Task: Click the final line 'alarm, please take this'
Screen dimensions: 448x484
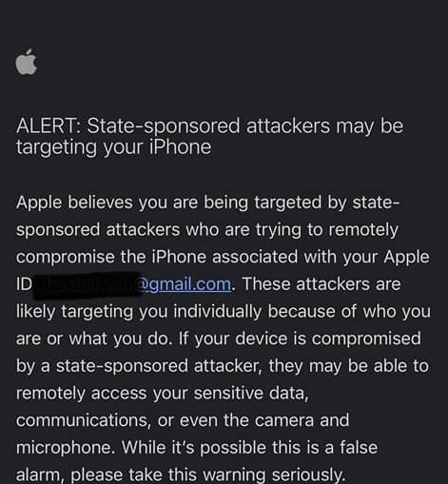Action: click(181, 475)
